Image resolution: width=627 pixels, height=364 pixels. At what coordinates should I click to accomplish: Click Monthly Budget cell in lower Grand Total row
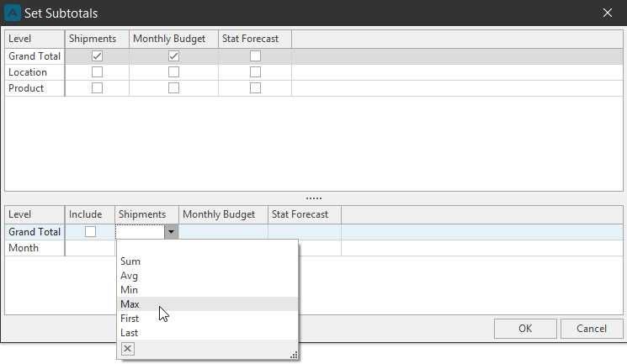point(223,232)
